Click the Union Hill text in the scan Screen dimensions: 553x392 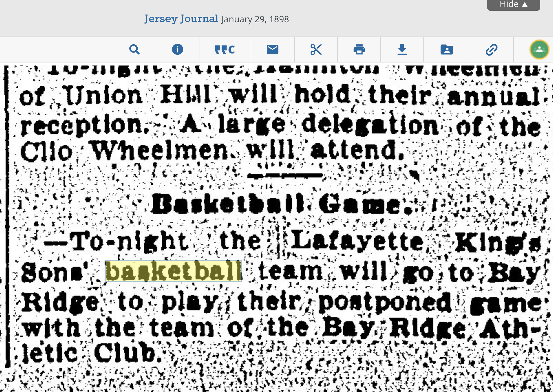pos(136,95)
